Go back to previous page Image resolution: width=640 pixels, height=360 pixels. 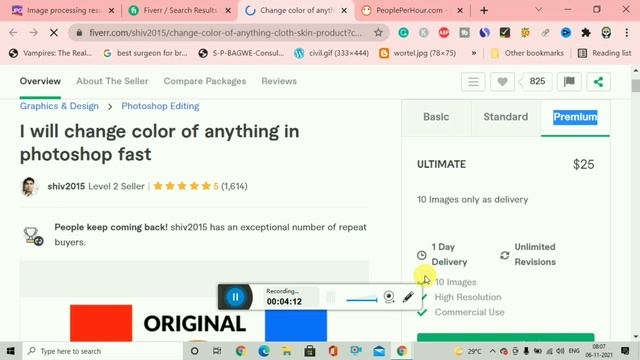pos(13,33)
